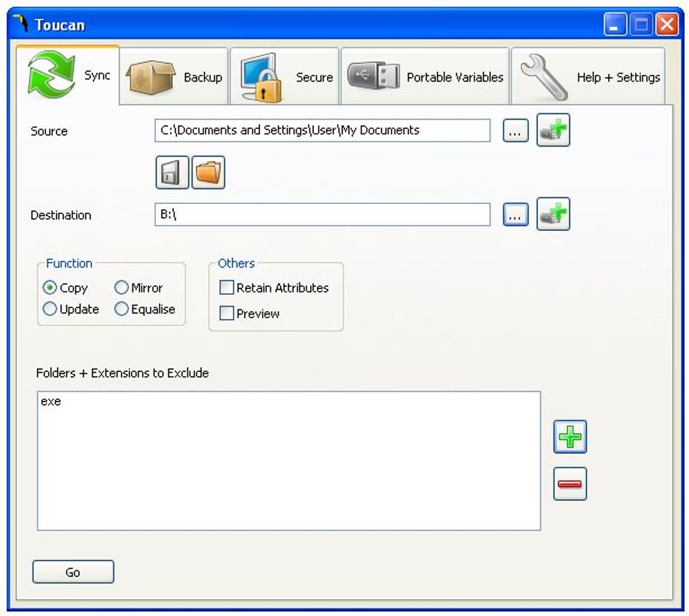Open the Portable Variables tab

tap(425, 76)
